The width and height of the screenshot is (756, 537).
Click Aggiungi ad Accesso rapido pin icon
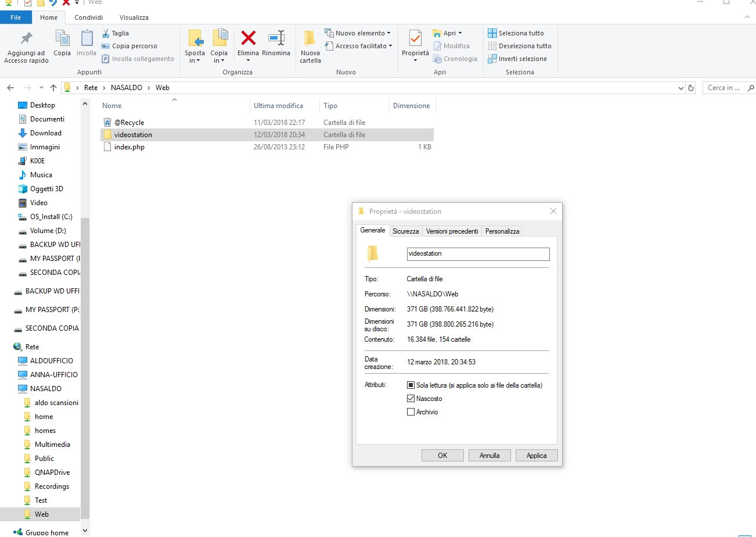[26, 39]
